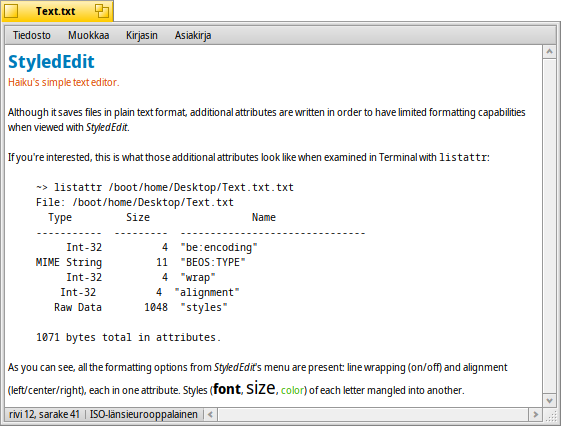Click the window close box in the yellow tab
The image size is (561, 426).
coord(10,11)
